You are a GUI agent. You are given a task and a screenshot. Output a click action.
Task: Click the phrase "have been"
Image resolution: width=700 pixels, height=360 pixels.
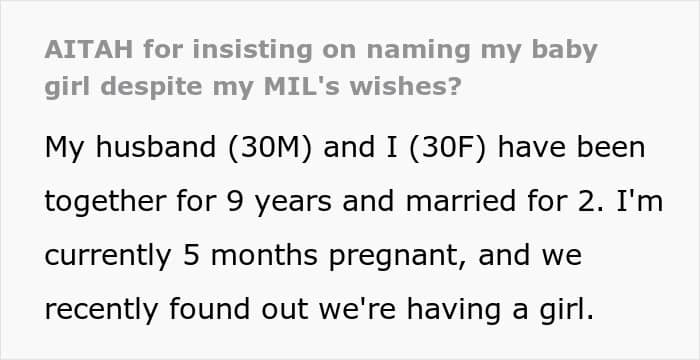(571, 147)
